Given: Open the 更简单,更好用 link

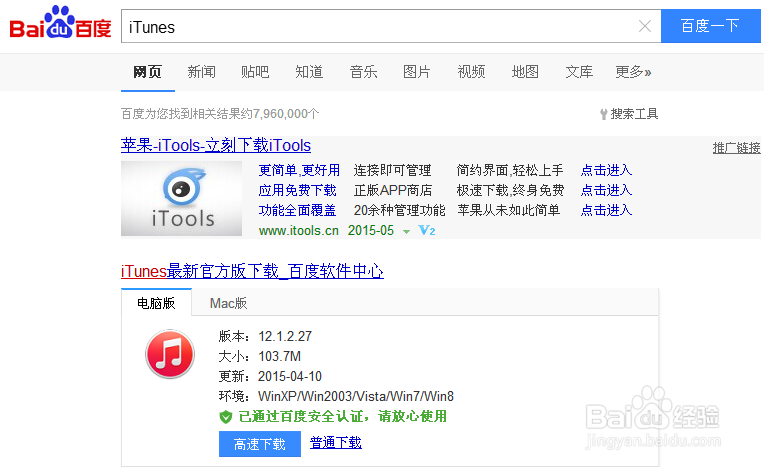Looking at the screenshot, I should [x=299, y=170].
